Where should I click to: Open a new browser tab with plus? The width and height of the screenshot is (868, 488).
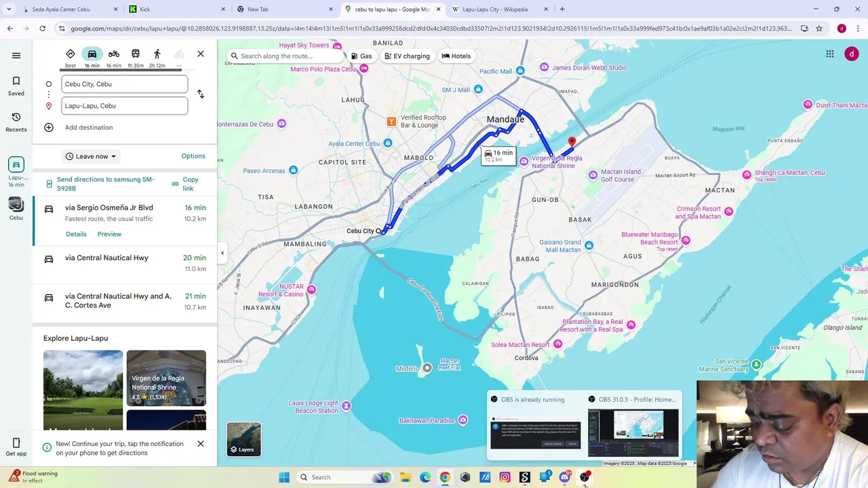[562, 9]
